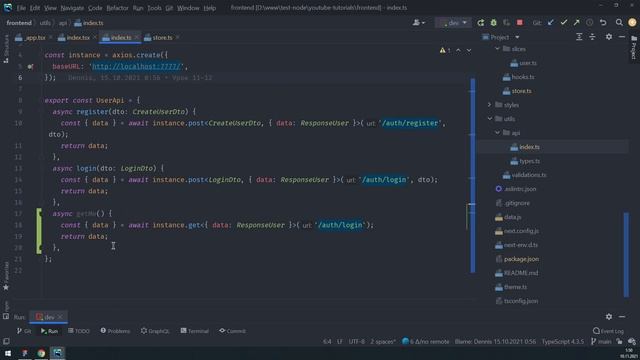Click the Windows Start button
640x360 pixels.
coord(8,353)
